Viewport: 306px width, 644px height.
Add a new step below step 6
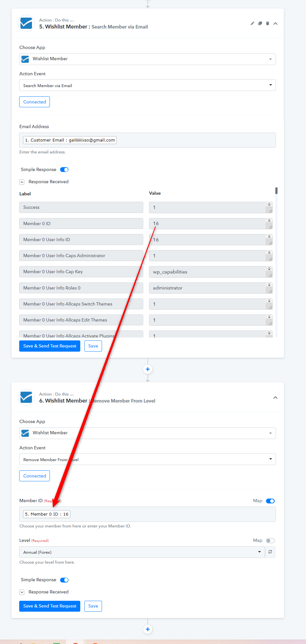pyautogui.click(x=148, y=629)
